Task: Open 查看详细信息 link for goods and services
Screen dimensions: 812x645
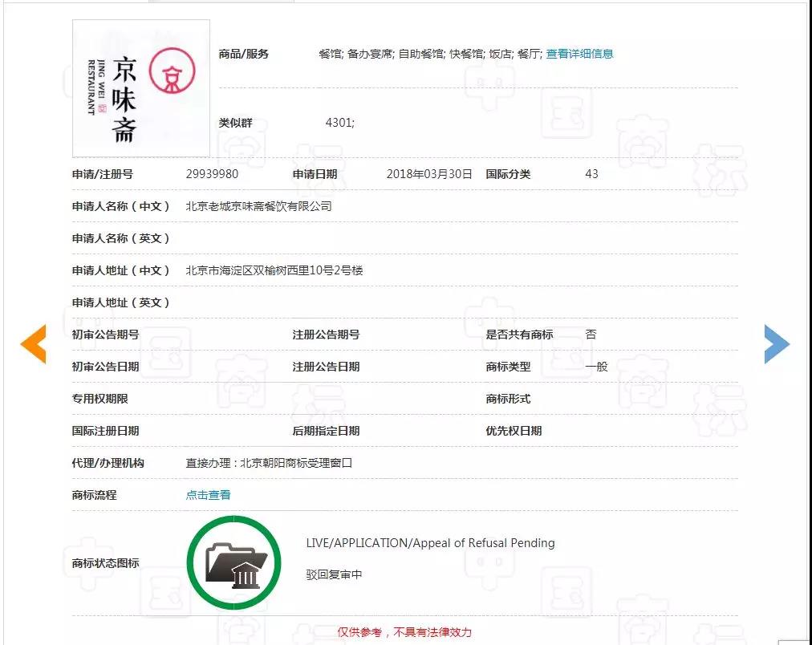Action: coord(579,54)
